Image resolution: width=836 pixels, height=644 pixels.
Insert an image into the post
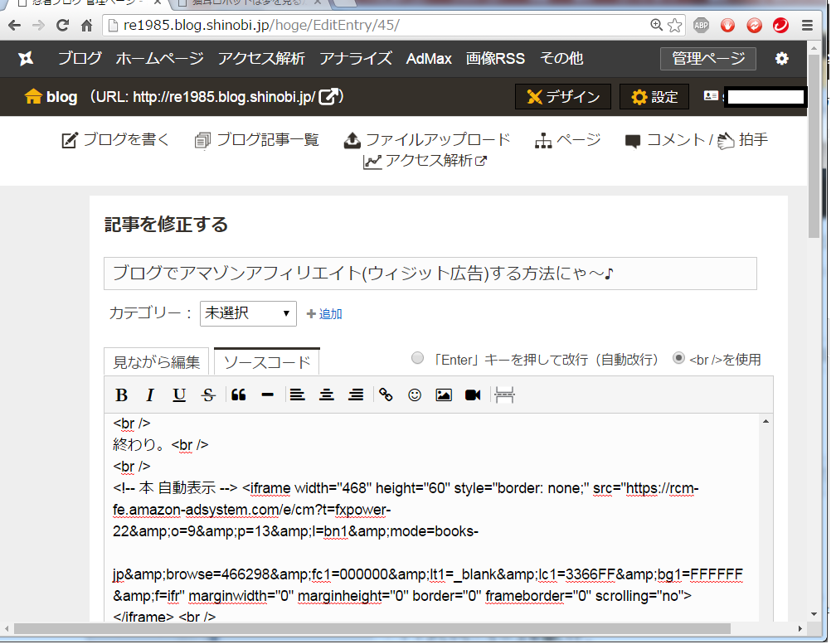pyautogui.click(x=444, y=395)
